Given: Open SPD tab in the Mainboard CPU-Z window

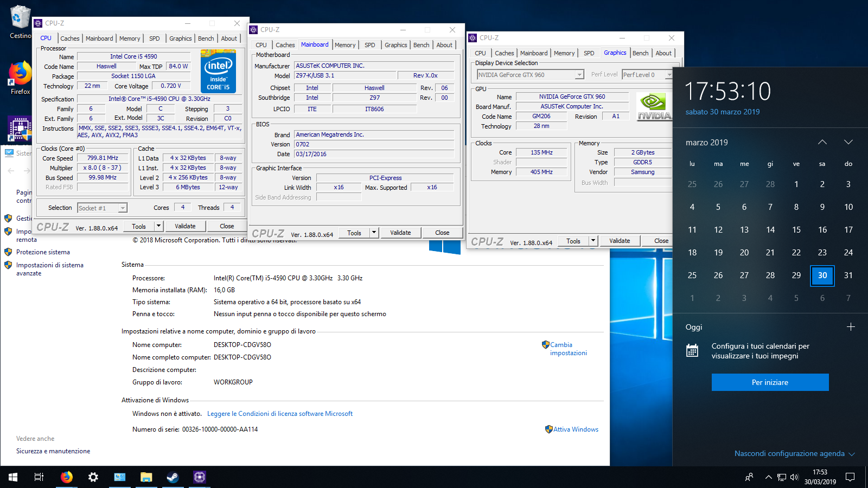Looking at the screenshot, I should [x=370, y=45].
